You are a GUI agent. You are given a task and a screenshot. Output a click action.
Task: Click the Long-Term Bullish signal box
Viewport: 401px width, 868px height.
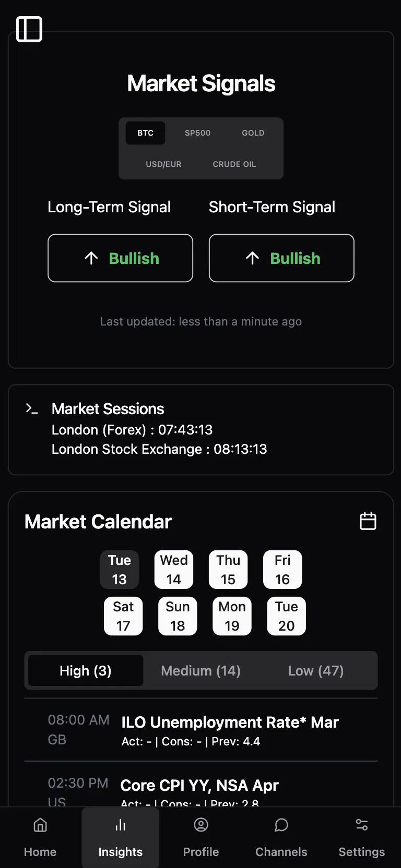click(x=121, y=258)
